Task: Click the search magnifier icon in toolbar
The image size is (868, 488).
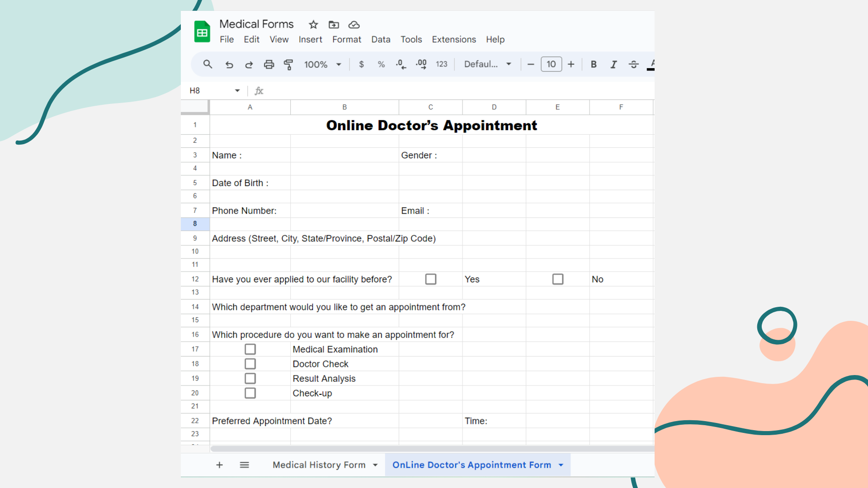Action: click(x=208, y=64)
